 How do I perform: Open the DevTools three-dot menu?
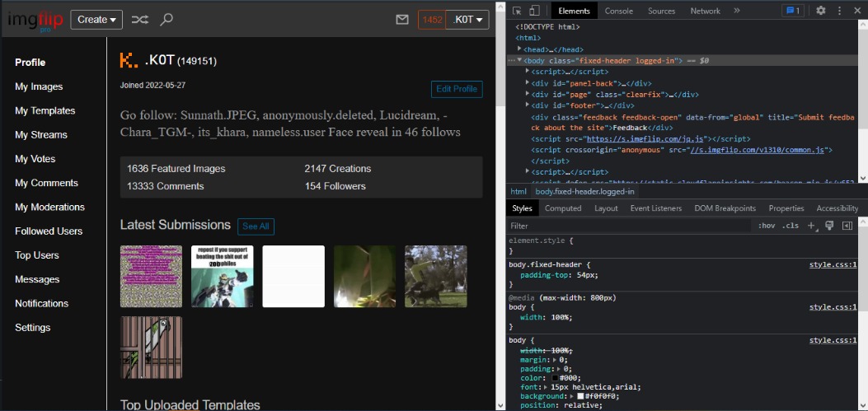pyautogui.click(x=839, y=11)
